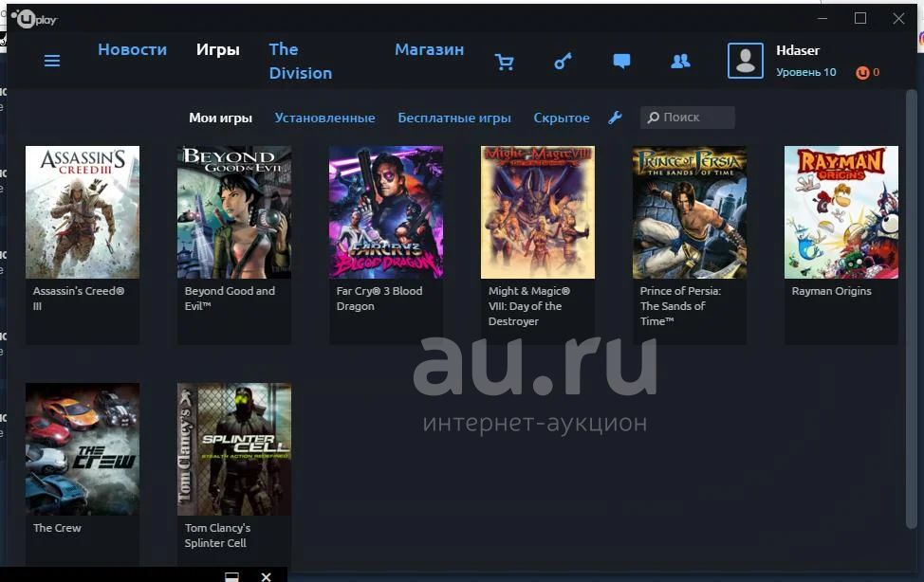The height and width of the screenshot is (582, 924).
Task: Open The Crew cover art
Action: coord(83,449)
